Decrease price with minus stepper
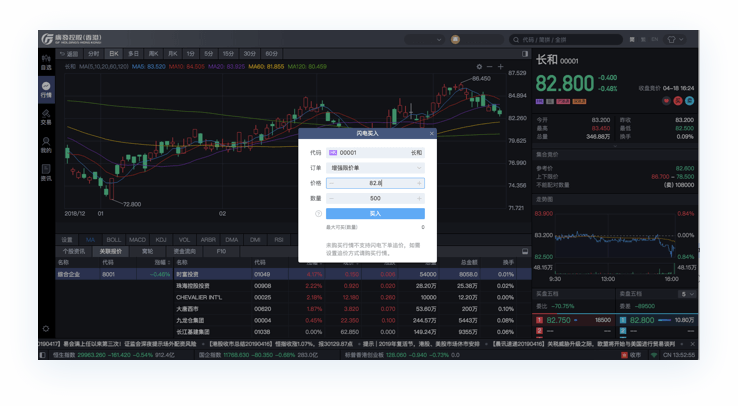The image size is (738, 406). [x=331, y=183]
